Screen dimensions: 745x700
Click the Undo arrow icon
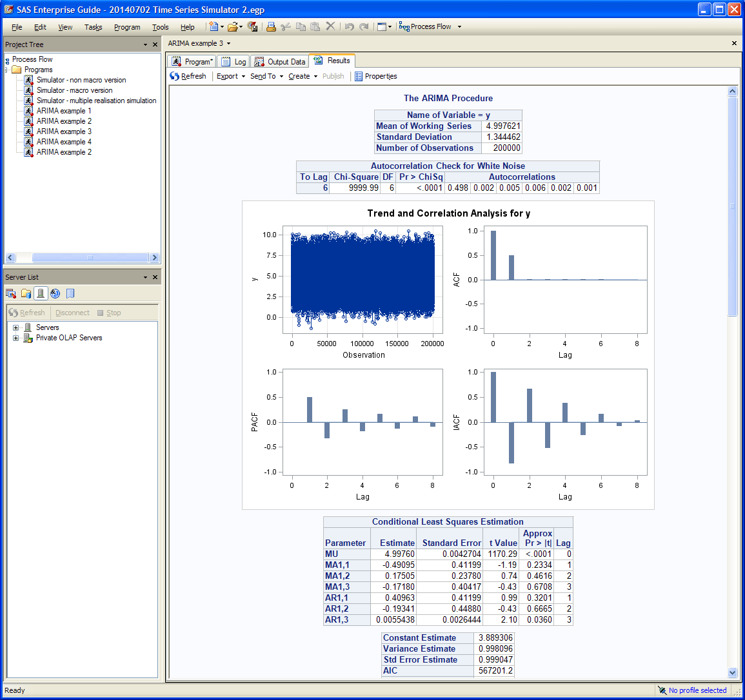tap(349, 26)
